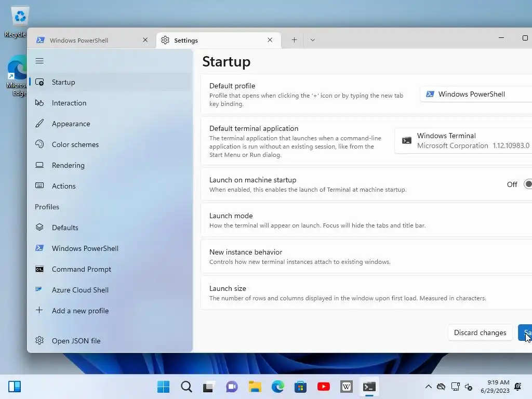Screen dimensions: 532x399
Task: Launch Microsoft Edge from taskbar
Action: [x=277, y=387]
